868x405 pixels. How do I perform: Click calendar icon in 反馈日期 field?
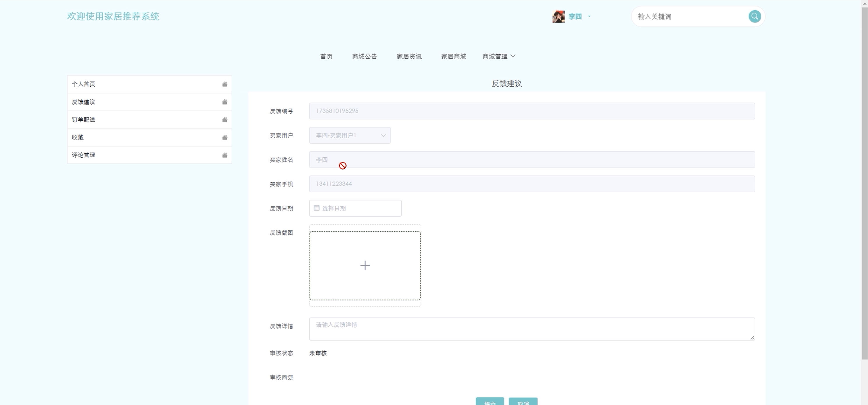[316, 208]
